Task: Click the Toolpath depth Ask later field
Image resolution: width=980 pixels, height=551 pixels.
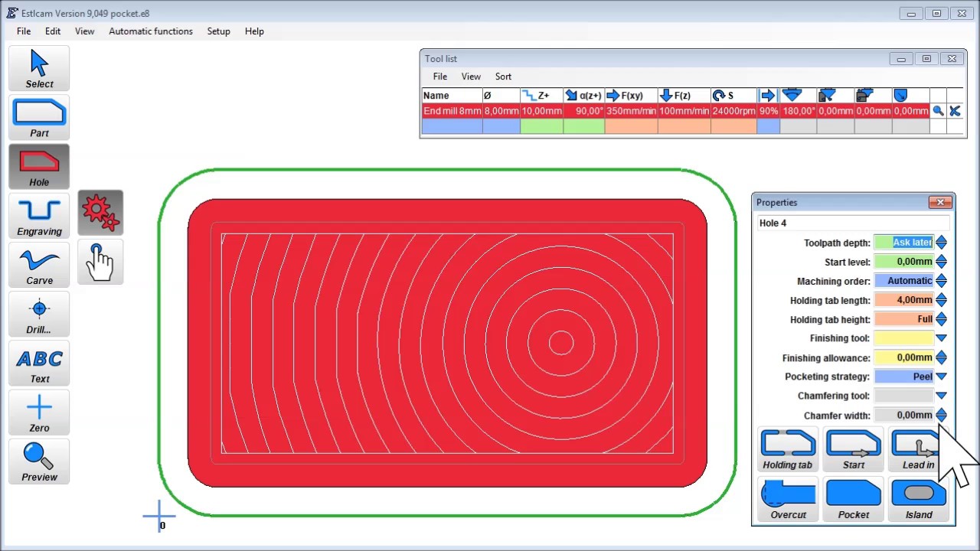Action: 904,243
